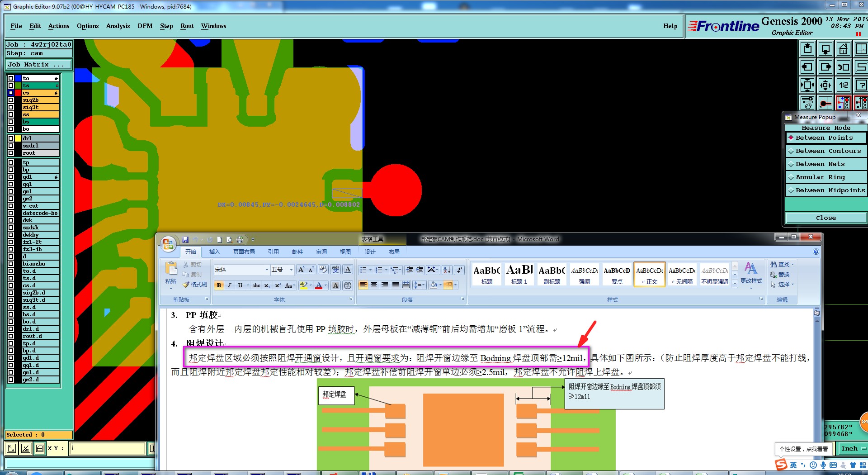Open underline style dropdown arrow
868x475 pixels.
pos(248,285)
